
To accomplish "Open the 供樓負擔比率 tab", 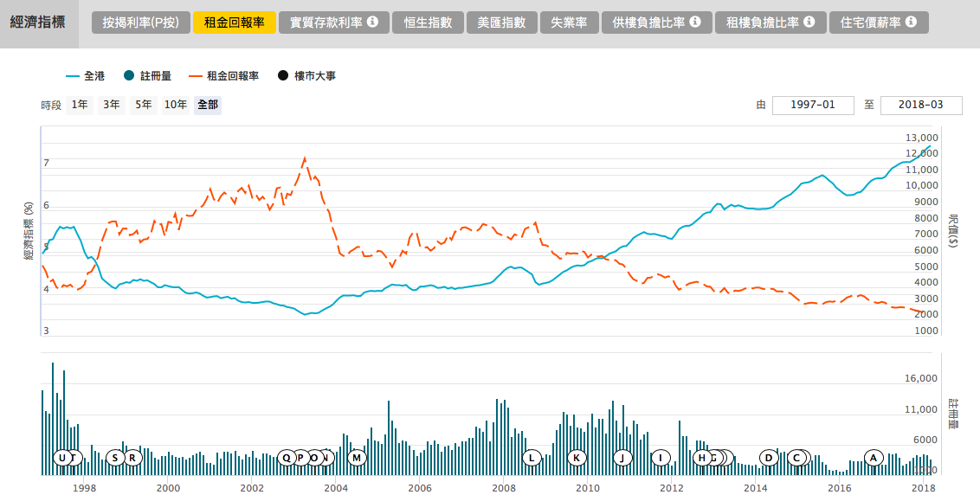I will 657,22.
